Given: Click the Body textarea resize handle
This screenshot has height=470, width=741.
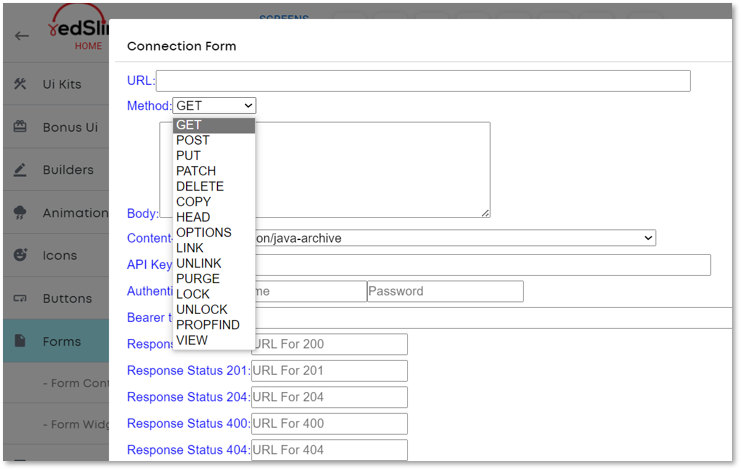Looking at the screenshot, I should pyautogui.click(x=485, y=213).
